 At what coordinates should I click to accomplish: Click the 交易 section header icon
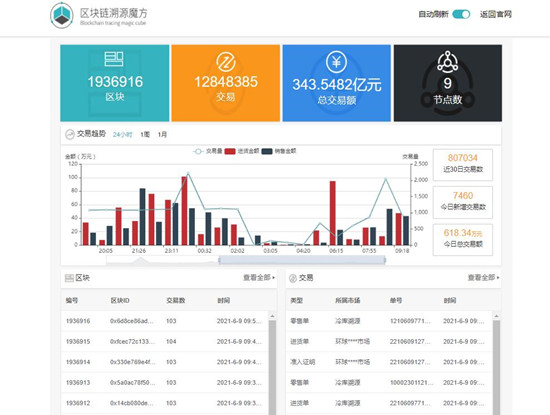click(x=293, y=278)
